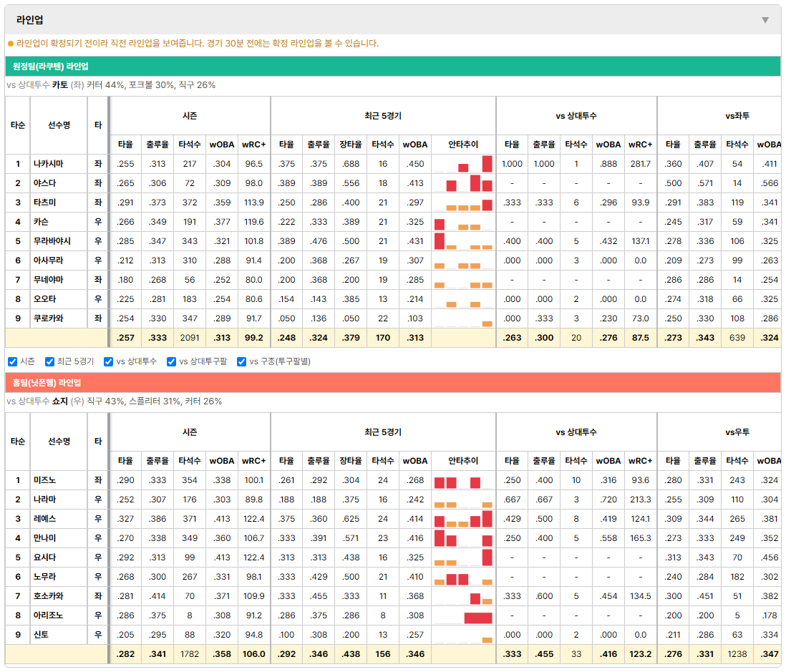Viewport: 786px width, 672px height.
Task: Click 아리조노's red hit trend bar
Action: pos(478,618)
